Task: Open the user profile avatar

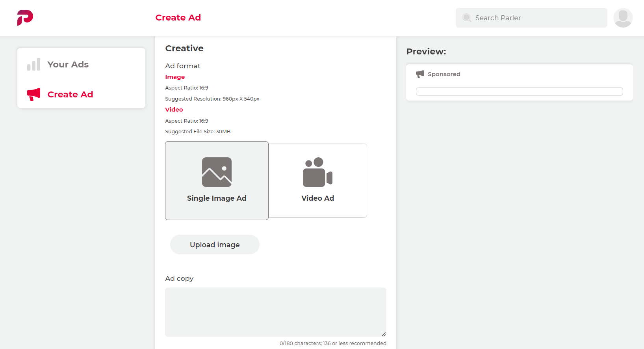Action: click(x=623, y=18)
